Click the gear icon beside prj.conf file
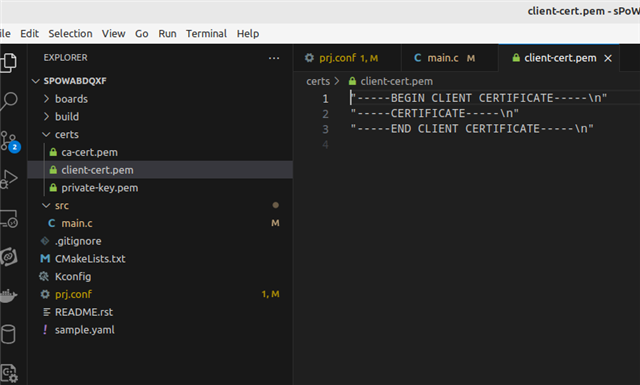 pyautogui.click(x=45, y=294)
